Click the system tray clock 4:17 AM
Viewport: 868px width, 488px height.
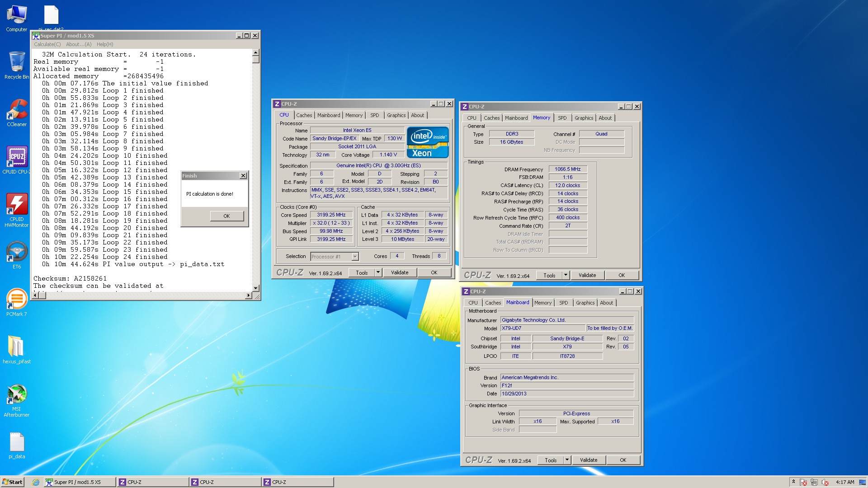point(845,482)
